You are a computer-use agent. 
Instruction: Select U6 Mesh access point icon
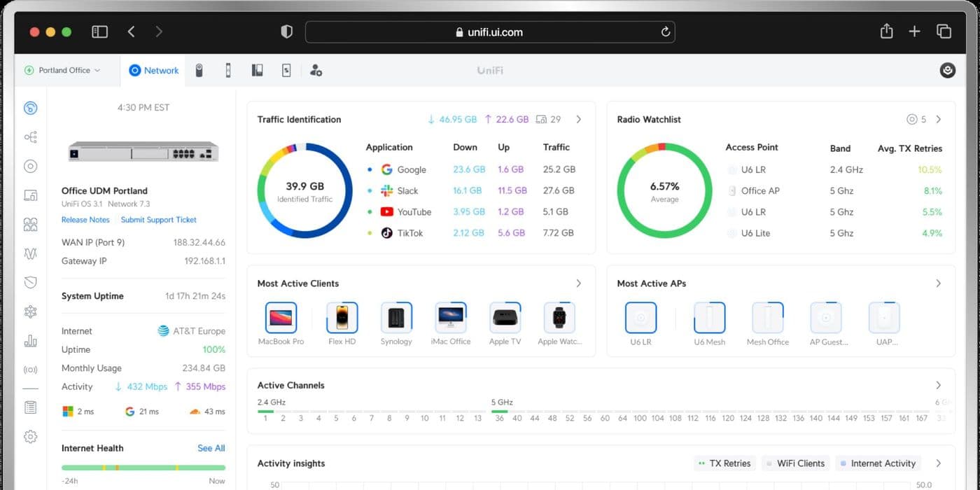[709, 318]
